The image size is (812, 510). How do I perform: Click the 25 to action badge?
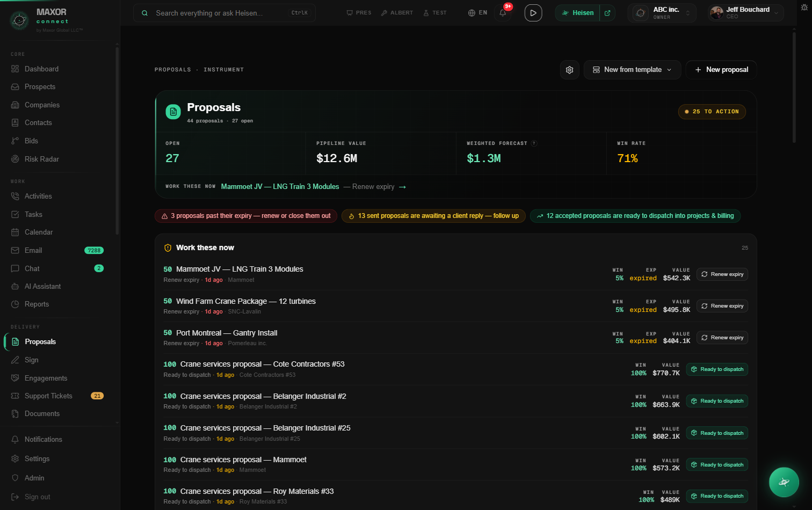(x=712, y=112)
